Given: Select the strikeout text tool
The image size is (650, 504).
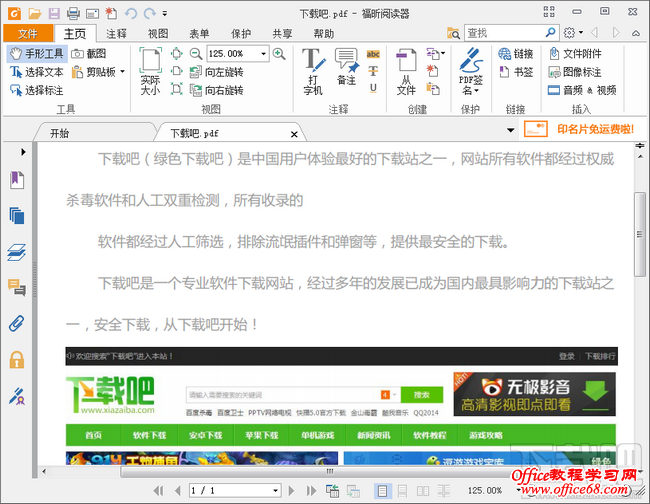Looking at the screenshot, I should pyautogui.click(x=373, y=71).
